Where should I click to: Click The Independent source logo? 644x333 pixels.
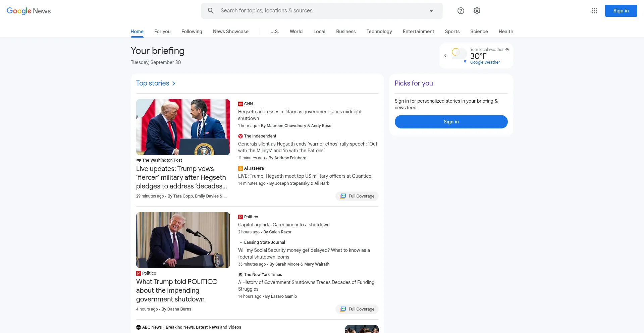tap(240, 136)
